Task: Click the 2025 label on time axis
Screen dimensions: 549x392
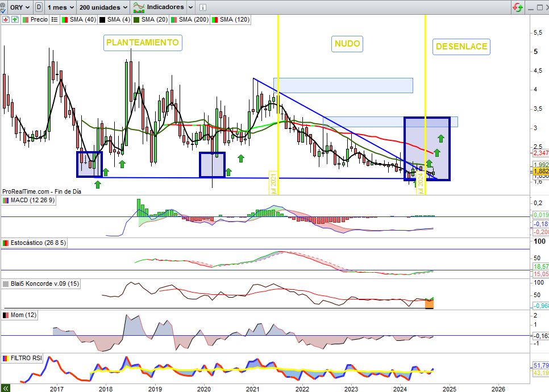Action: pos(449,389)
